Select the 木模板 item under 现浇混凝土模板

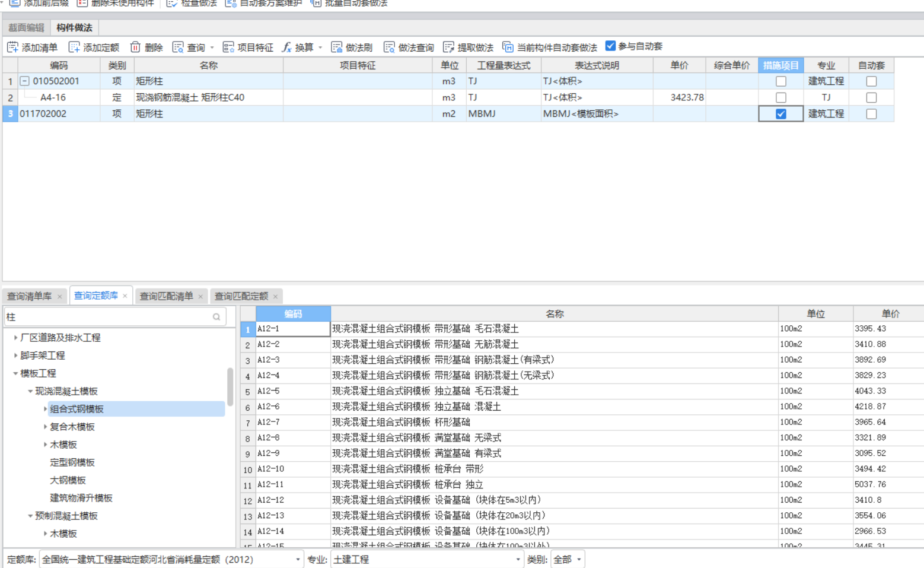pos(63,445)
